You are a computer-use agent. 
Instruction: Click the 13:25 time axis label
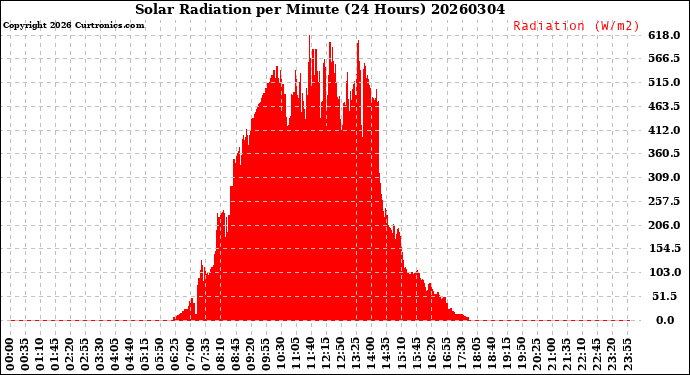coord(356,355)
